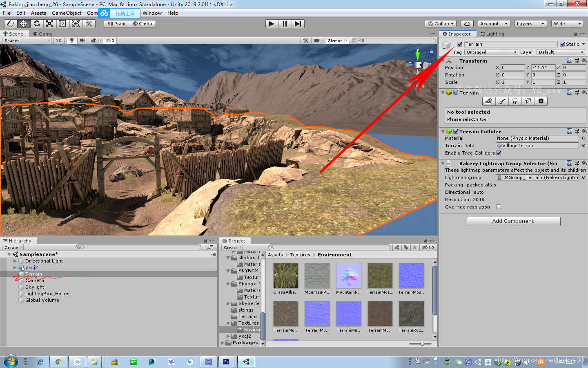Click the Add Component button

click(x=513, y=221)
